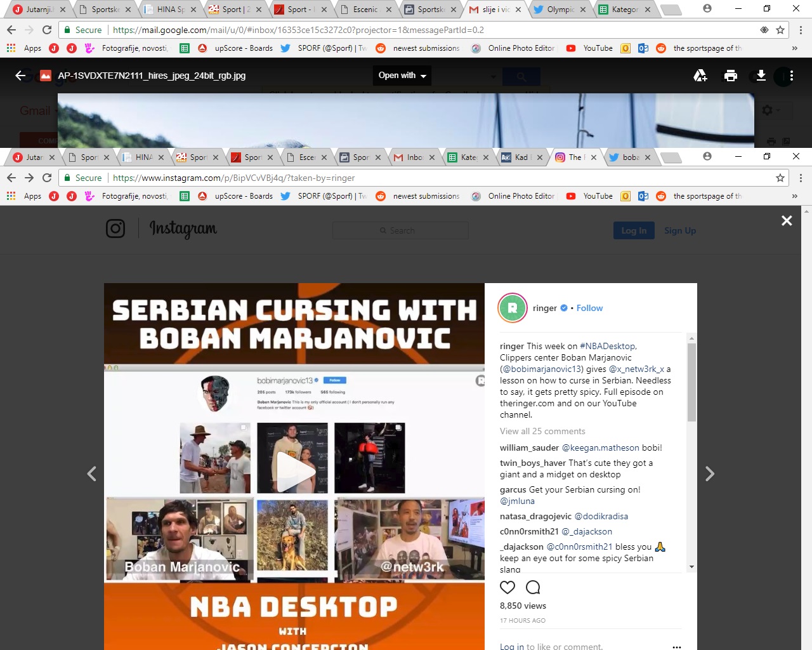The image size is (812, 650).
Task: Click the Instagram camera logo icon
Action: [115, 229]
